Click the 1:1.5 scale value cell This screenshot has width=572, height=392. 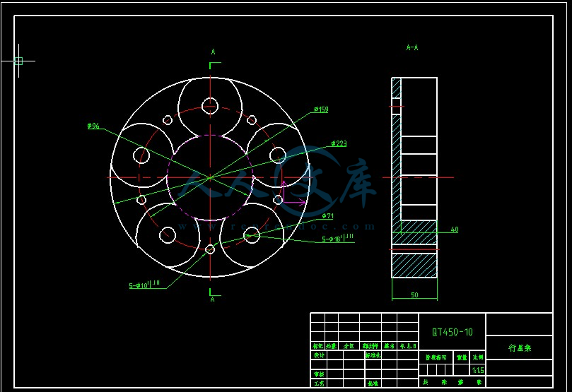(x=477, y=369)
